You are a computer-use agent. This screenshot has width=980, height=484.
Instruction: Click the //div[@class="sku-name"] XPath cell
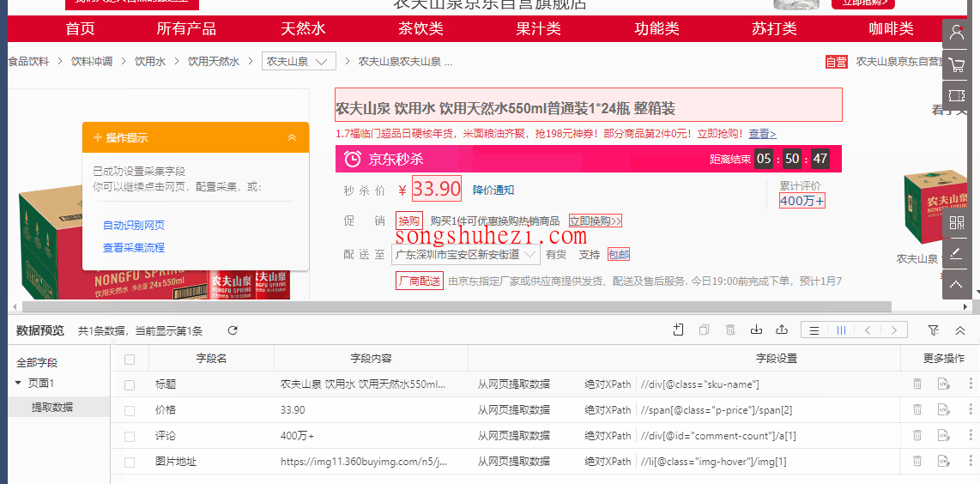point(700,384)
